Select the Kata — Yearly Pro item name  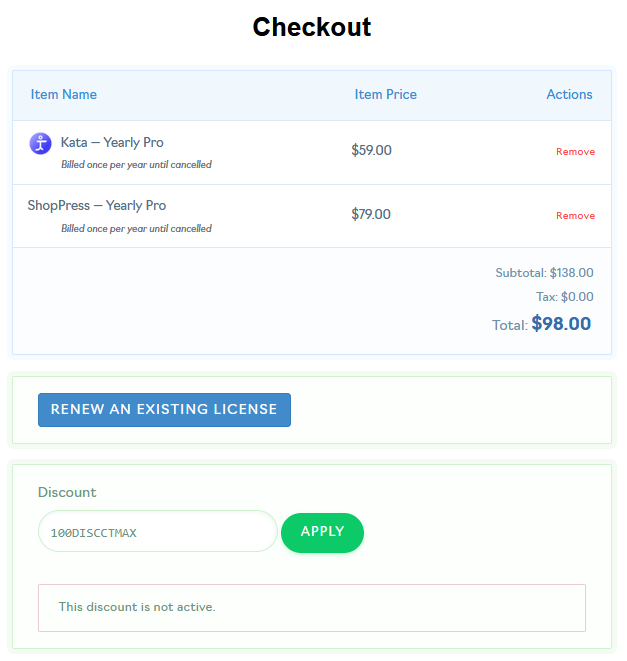(112, 143)
